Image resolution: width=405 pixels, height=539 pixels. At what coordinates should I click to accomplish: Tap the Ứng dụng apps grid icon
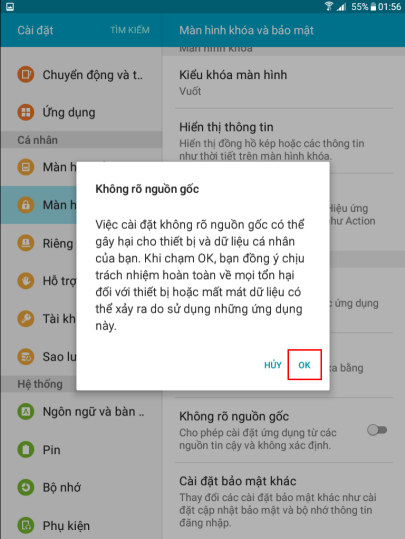[26, 112]
